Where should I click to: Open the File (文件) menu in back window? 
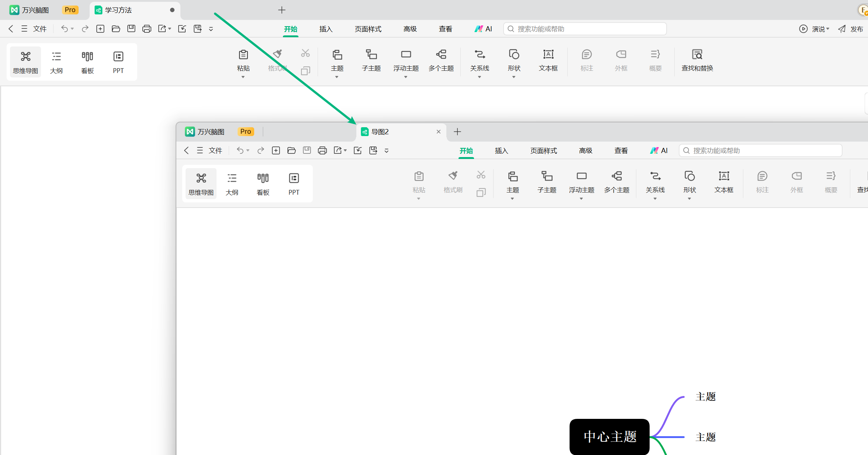(40, 29)
